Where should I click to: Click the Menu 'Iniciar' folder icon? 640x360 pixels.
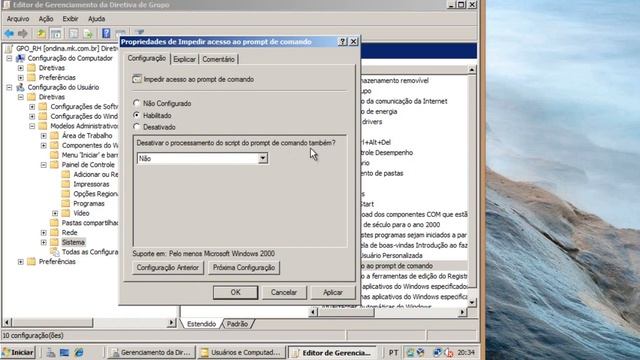54,155
